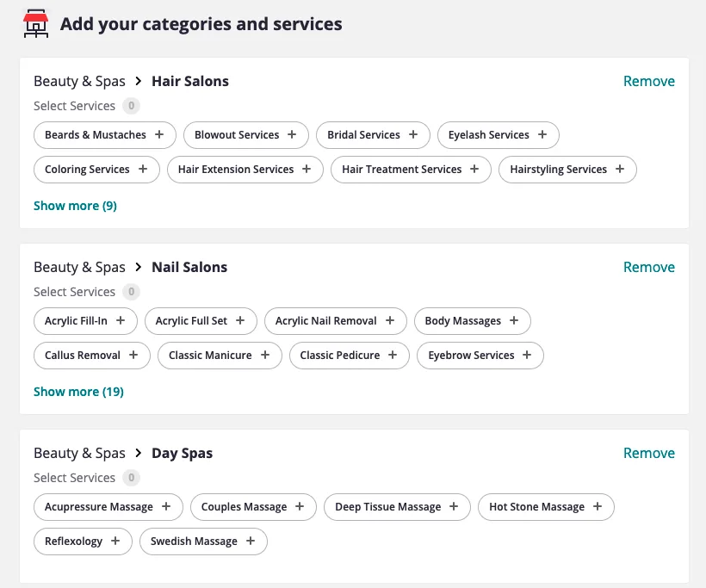706x588 pixels.
Task: Click plus icon on Classic Pedicure
Action: [x=393, y=355]
